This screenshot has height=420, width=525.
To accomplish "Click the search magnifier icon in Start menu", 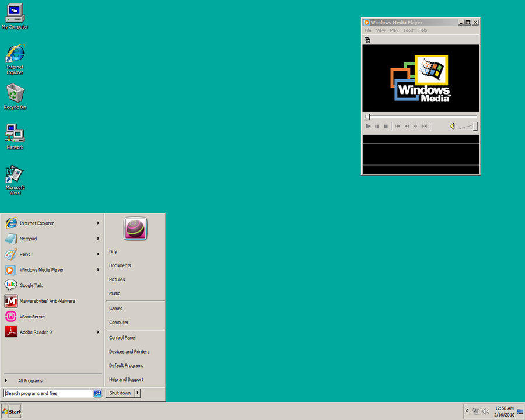I will 98,393.
